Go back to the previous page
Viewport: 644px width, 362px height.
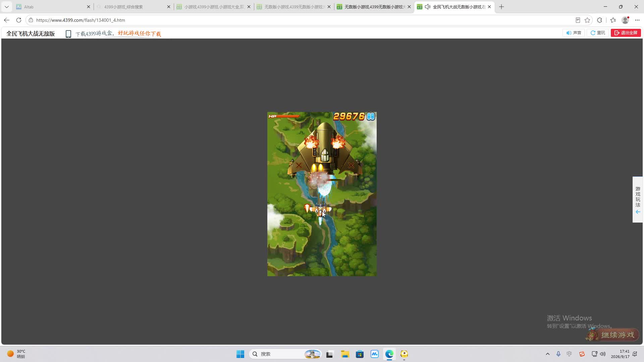click(7, 20)
